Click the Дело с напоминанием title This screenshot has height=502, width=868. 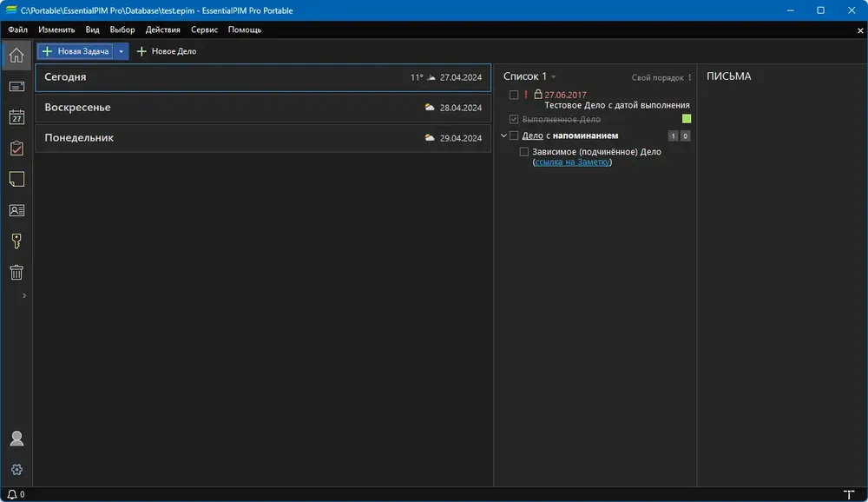[570, 135]
